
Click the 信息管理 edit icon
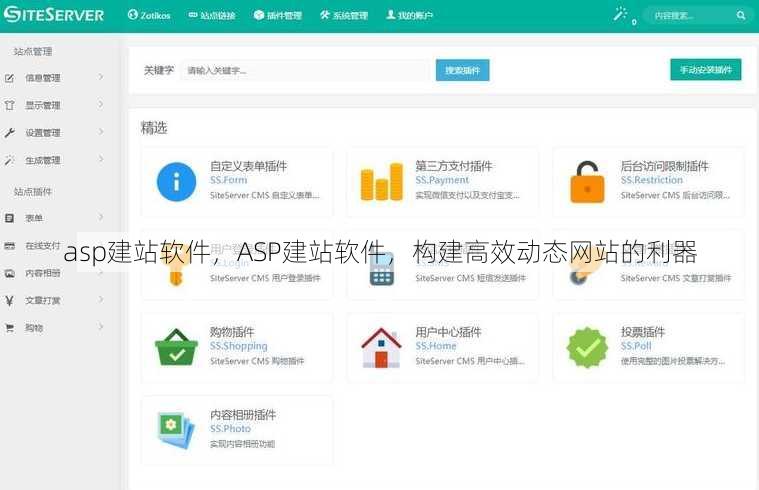click(9, 78)
